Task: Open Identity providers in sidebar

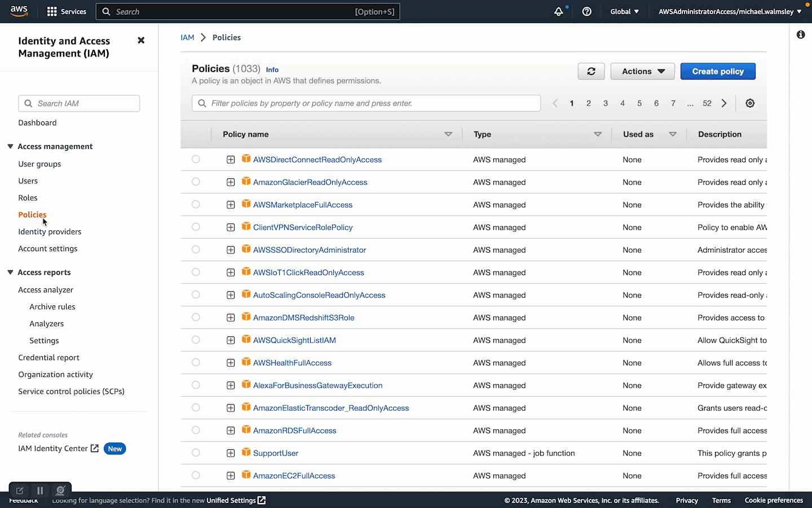Action: pyautogui.click(x=50, y=231)
